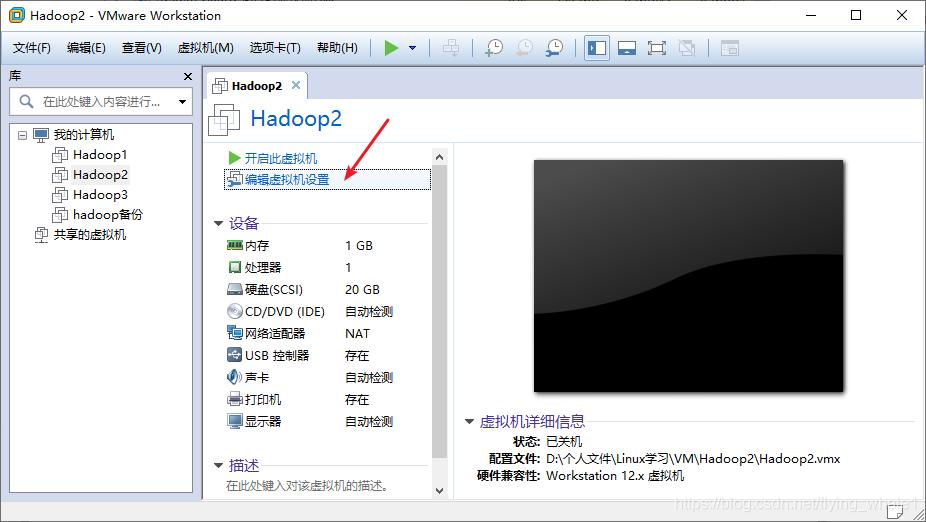This screenshot has width=926, height=522.
Task: Select the CD/DVD (IDE) device icon
Action: coord(234,311)
